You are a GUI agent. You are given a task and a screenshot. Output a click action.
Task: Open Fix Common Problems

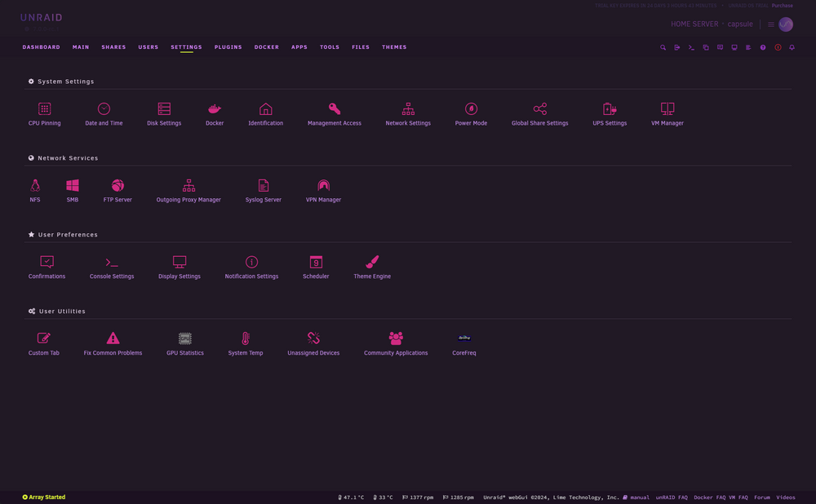coord(113,344)
